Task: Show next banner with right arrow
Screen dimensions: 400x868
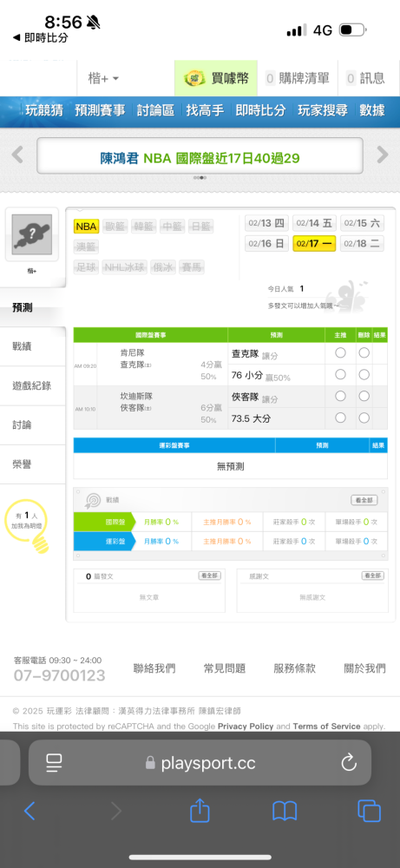Action: 383,155
